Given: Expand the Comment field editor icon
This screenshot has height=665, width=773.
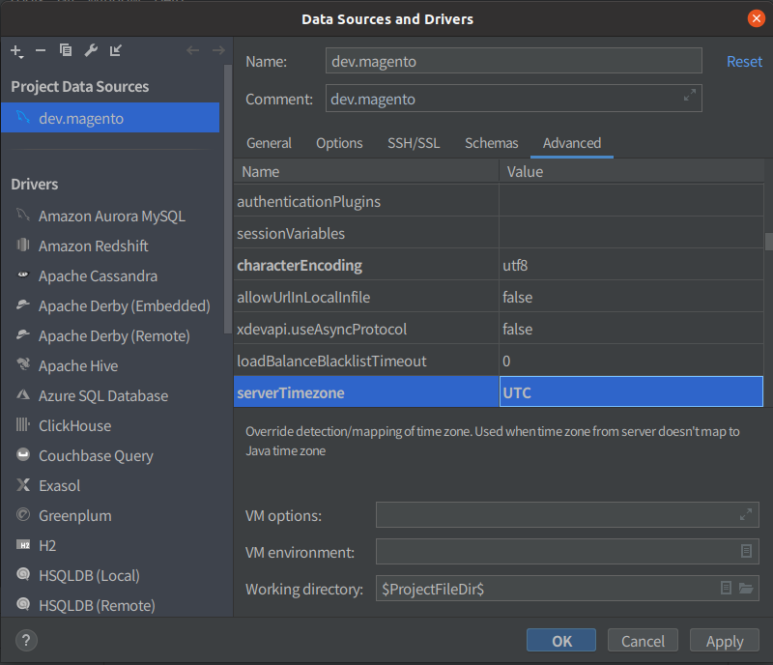Looking at the screenshot, I should click(690, 95).
